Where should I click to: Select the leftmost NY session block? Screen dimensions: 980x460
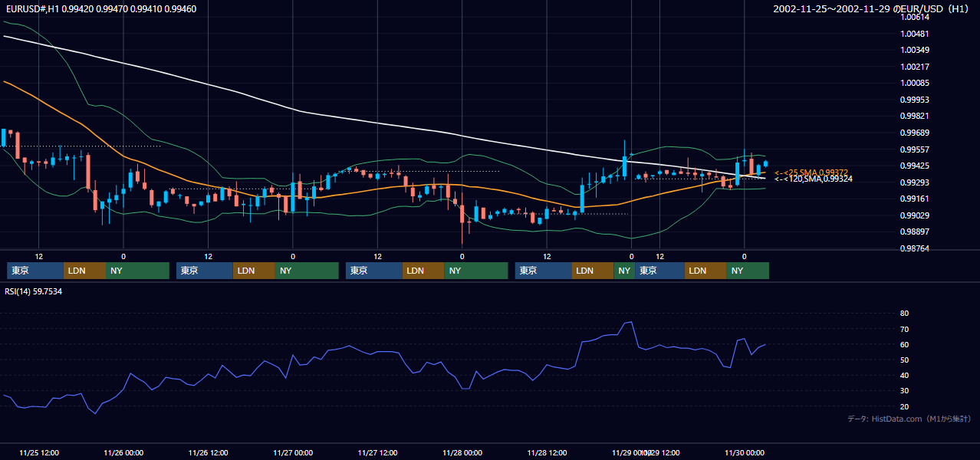(137, 271)
